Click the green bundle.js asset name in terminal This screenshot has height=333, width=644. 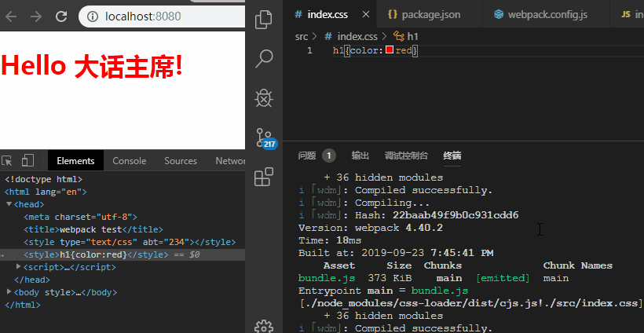pos(327,278)
